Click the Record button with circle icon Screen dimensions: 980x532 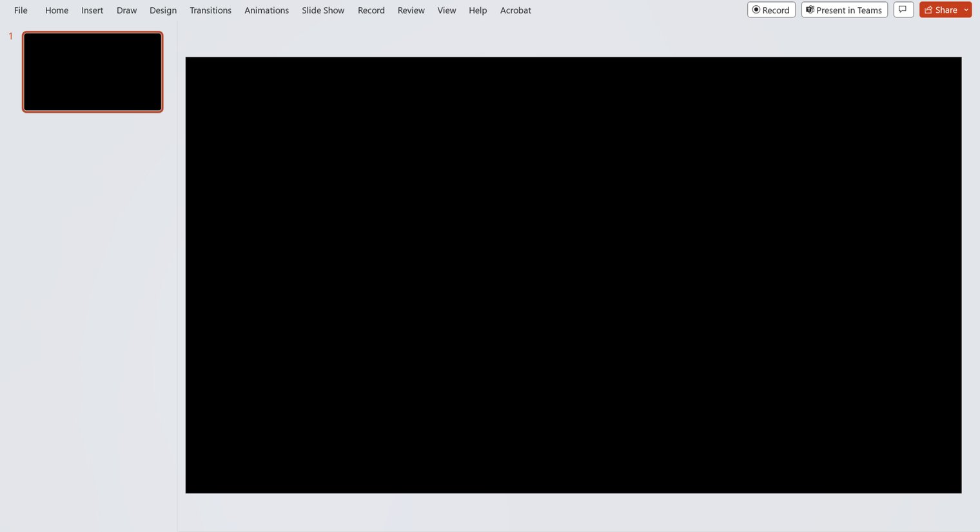771,10
